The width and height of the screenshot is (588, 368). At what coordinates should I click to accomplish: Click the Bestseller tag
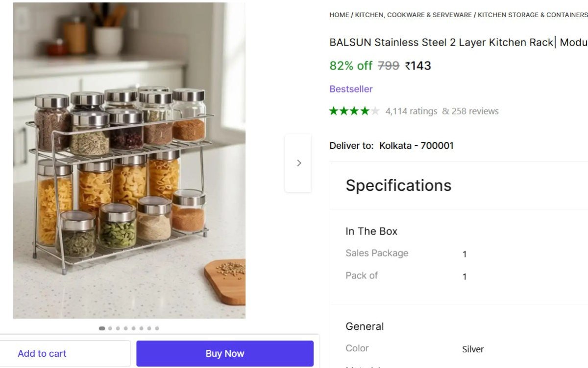click(351, 89)
